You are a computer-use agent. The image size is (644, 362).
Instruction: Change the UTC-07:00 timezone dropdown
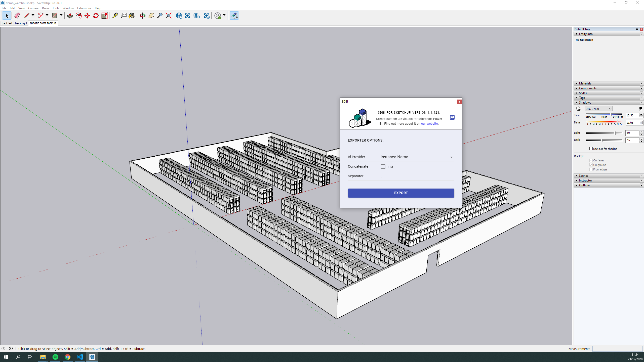coord(598,109)
